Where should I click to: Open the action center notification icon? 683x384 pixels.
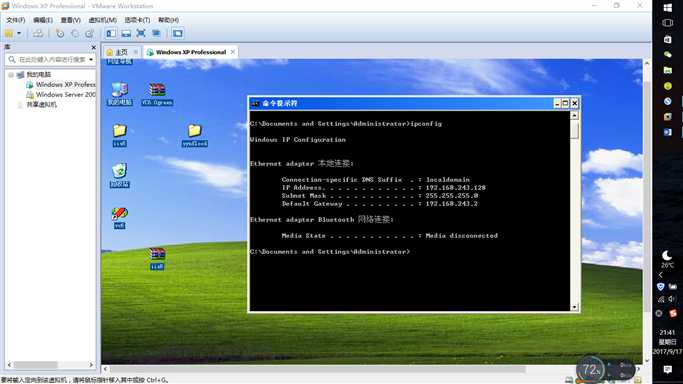(x=667, y=370)
